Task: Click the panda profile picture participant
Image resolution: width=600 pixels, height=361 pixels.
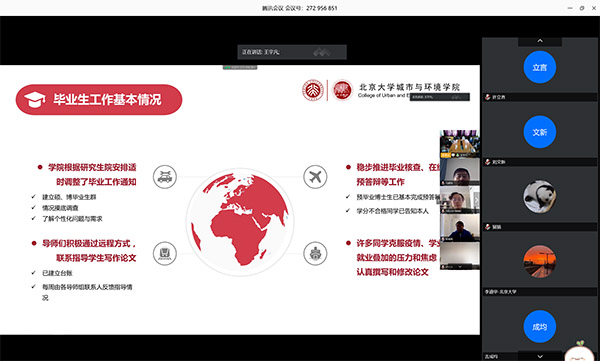Action: click(540, 197)
